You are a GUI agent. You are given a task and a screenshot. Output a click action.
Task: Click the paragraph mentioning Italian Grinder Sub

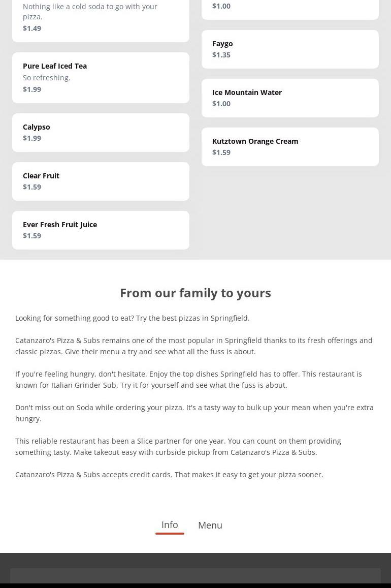click(188, 379)
